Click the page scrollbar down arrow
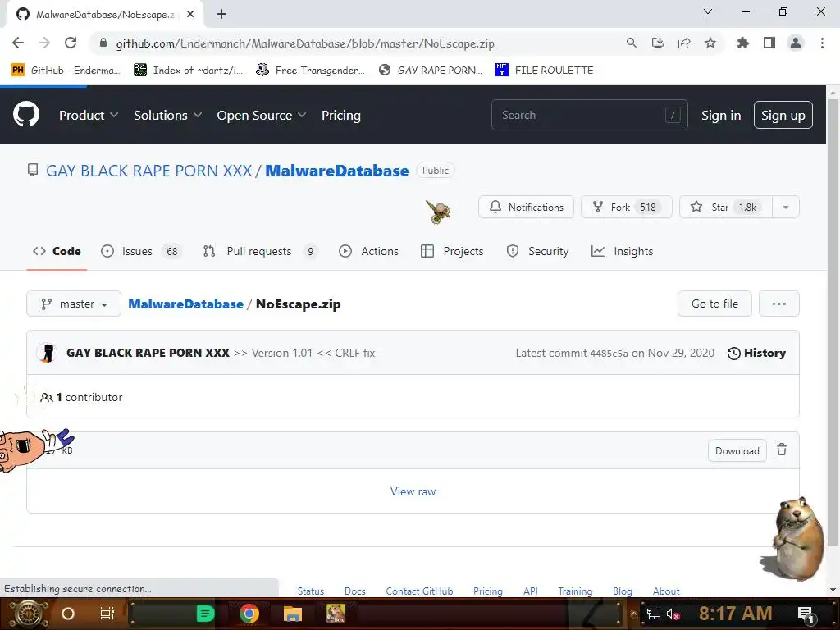Screen dimensions: 840x630 click(x=833, y=589)
